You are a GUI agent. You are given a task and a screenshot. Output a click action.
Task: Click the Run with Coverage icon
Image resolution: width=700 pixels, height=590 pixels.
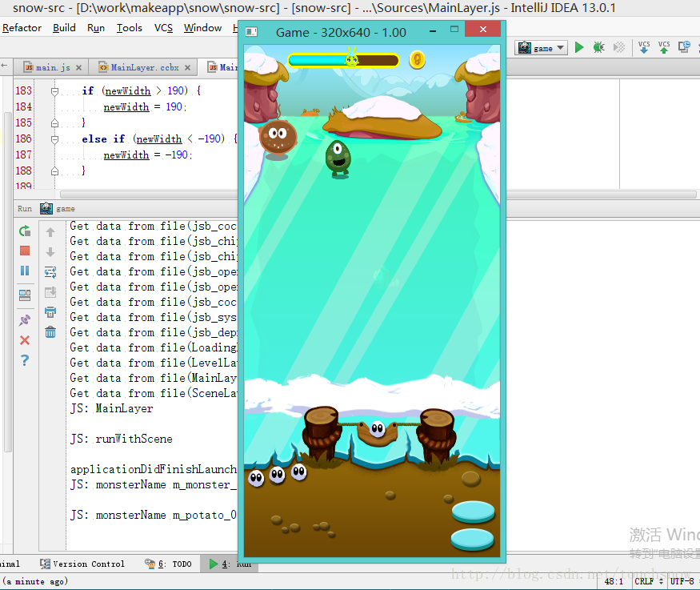[618, 47]
